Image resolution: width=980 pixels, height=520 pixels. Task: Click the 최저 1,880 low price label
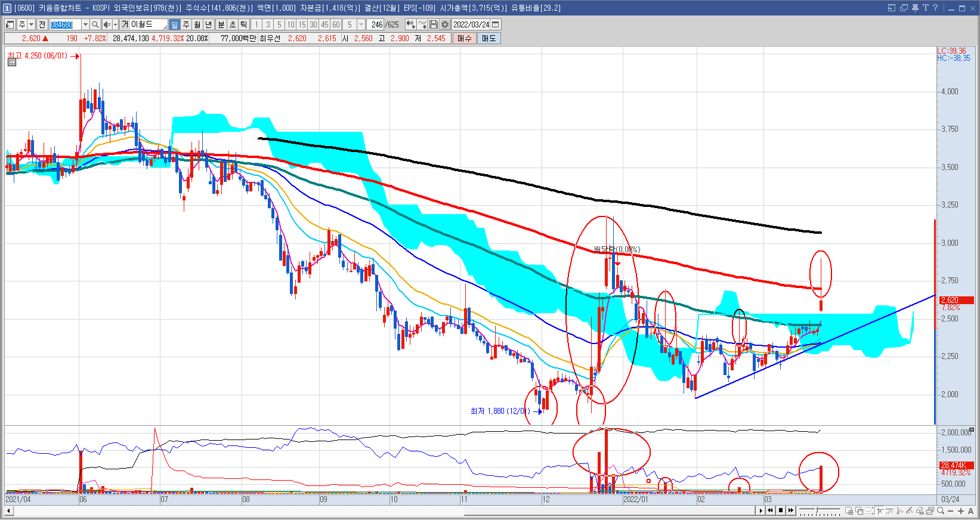point(500,411)
